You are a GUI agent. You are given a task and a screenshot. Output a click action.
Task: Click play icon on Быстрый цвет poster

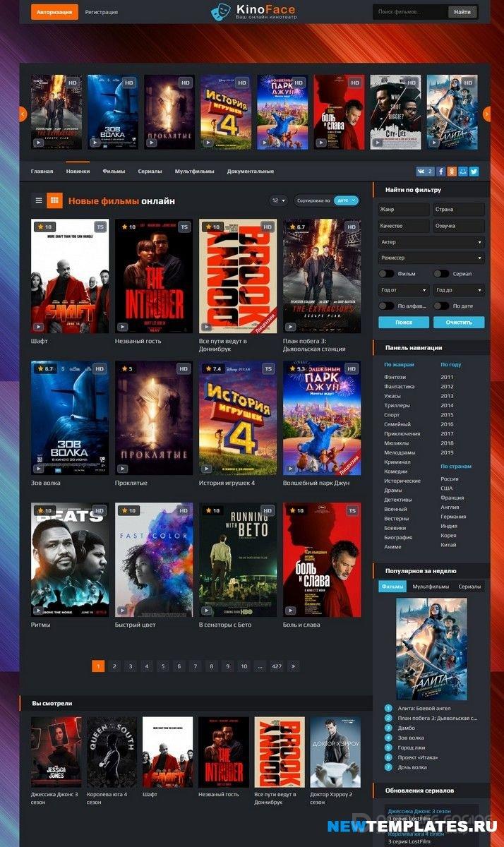point(122,611)
